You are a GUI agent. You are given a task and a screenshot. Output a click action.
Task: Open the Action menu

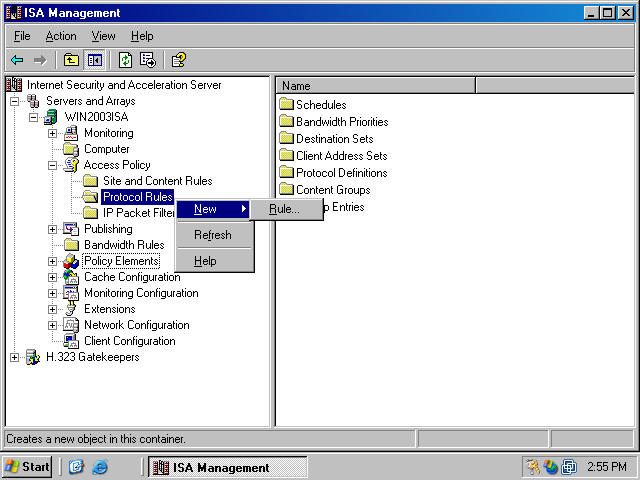pyautogui.click(x=61, y=36)
